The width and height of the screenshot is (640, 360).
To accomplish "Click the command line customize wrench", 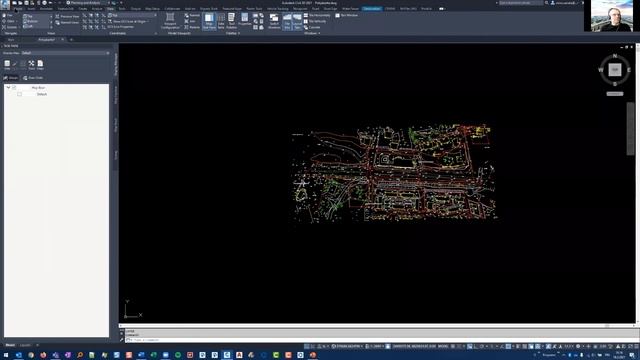I will 122,340.
